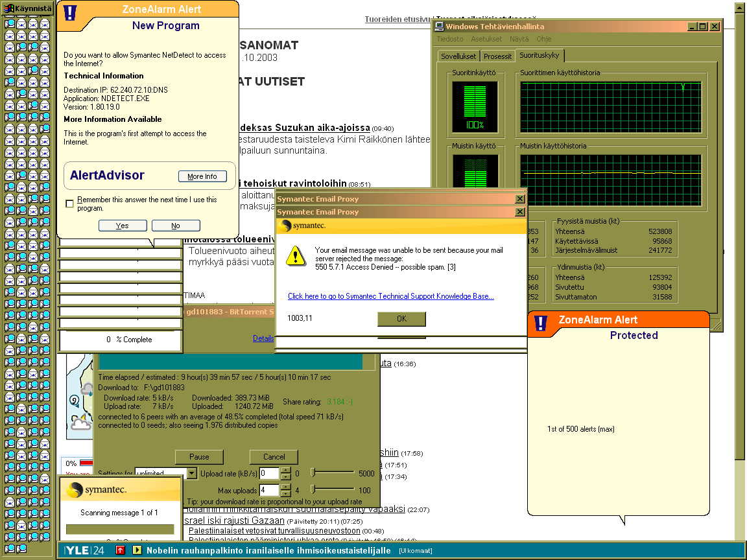The height and width of the screenshot is (560, 747).
Task: Switch to the Prosessit tab
Action: [x=497, y=56]
